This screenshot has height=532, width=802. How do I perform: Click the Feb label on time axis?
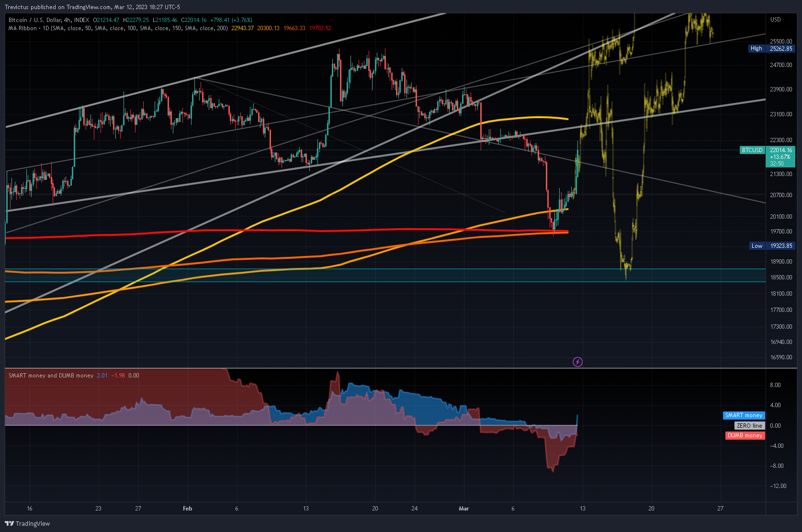[187, 509]
